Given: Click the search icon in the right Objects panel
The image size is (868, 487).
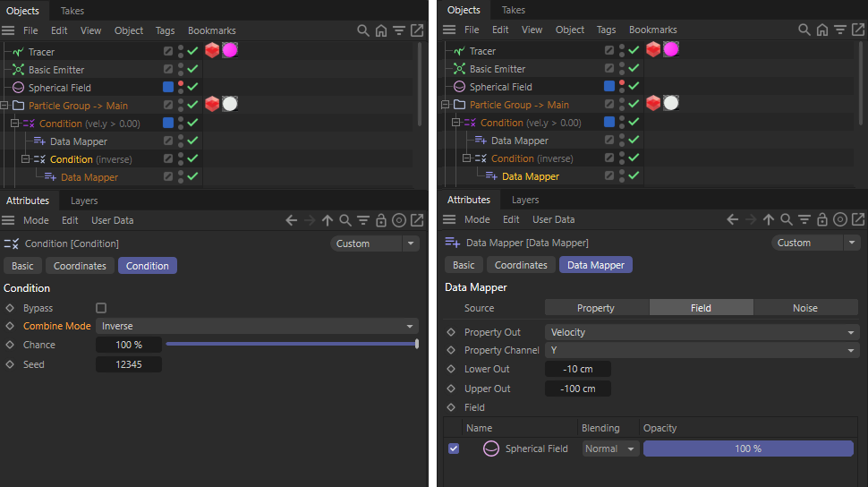Looking at the screenshot, I should point(804,30).
